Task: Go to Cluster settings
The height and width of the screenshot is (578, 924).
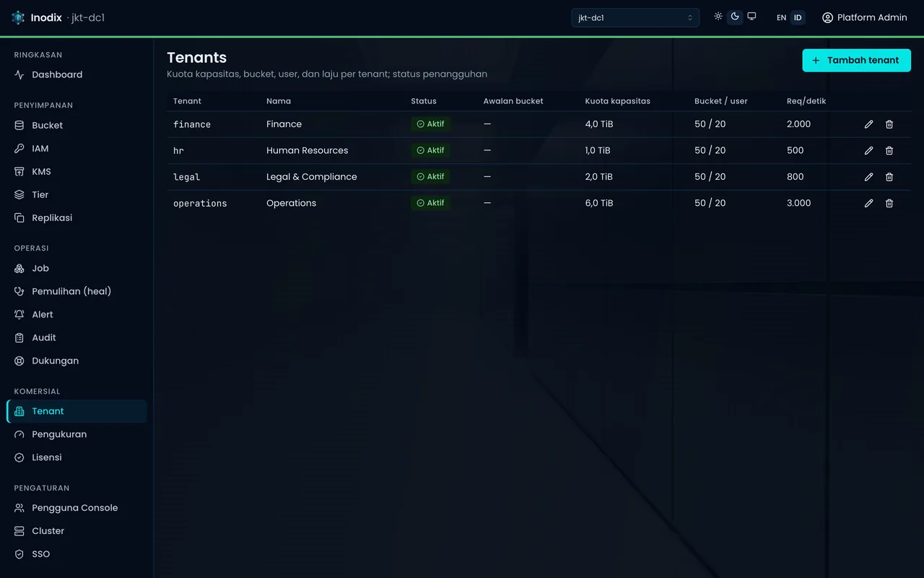Action: click(x=77, y=531)
